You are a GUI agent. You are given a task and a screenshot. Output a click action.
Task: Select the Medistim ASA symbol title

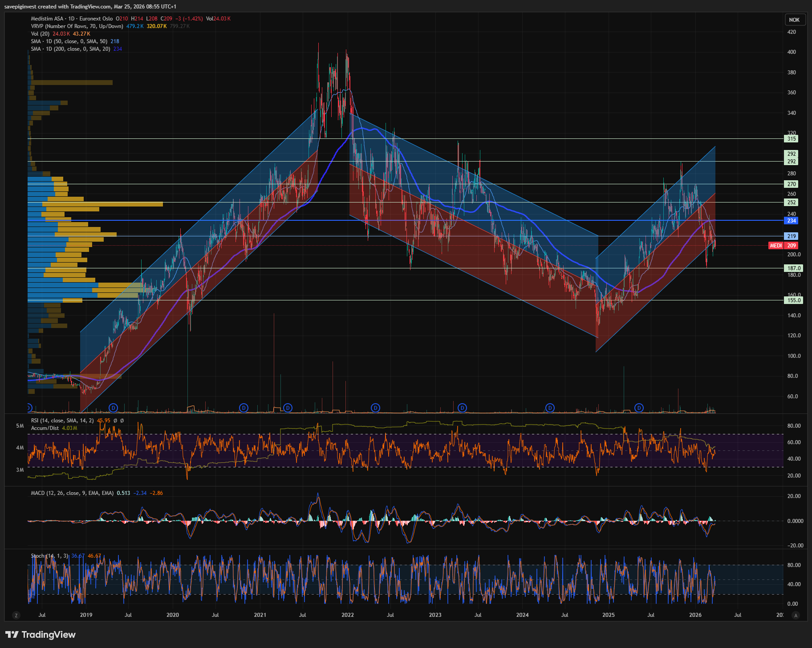tap(47, 19)
